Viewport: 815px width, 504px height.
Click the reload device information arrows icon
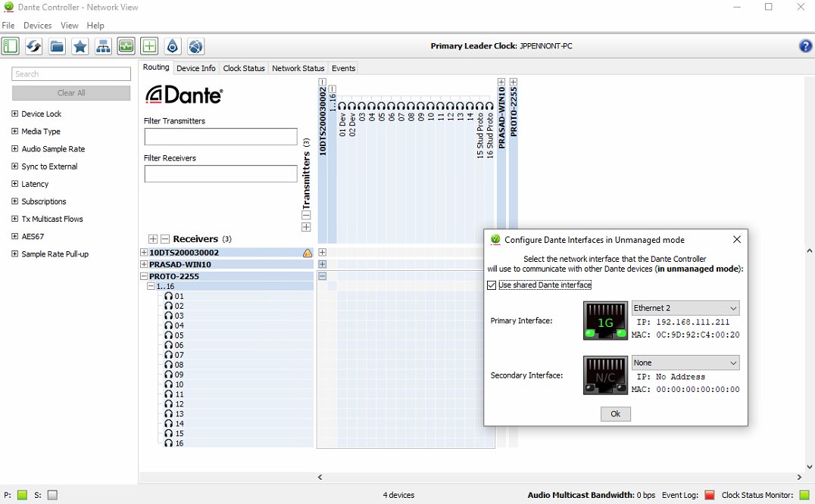click(x=34, y=46)
